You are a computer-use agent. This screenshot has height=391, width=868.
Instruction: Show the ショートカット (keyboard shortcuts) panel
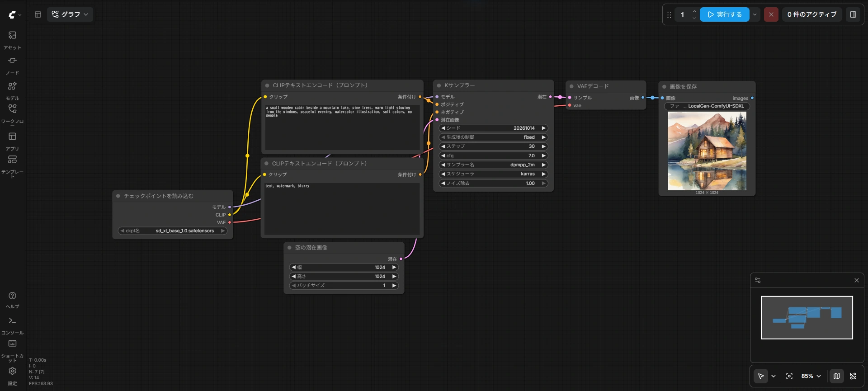12,351
